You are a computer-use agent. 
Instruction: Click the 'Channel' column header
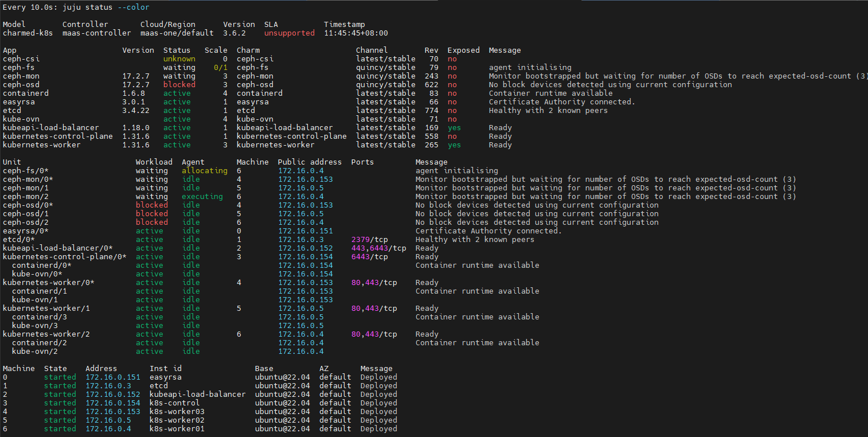(372, 50)
